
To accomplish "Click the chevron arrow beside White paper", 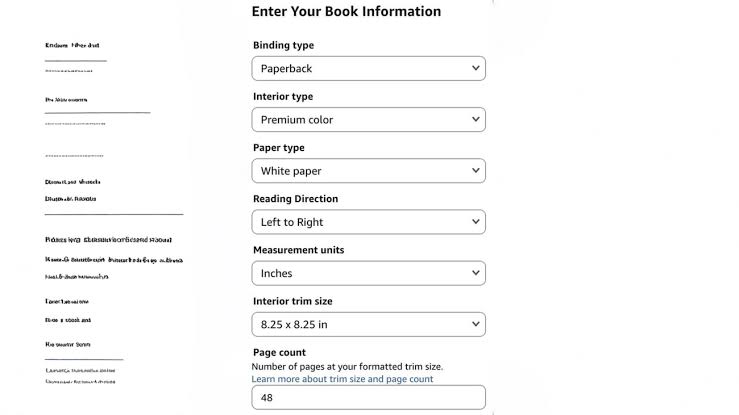I will tap(476, 171).
